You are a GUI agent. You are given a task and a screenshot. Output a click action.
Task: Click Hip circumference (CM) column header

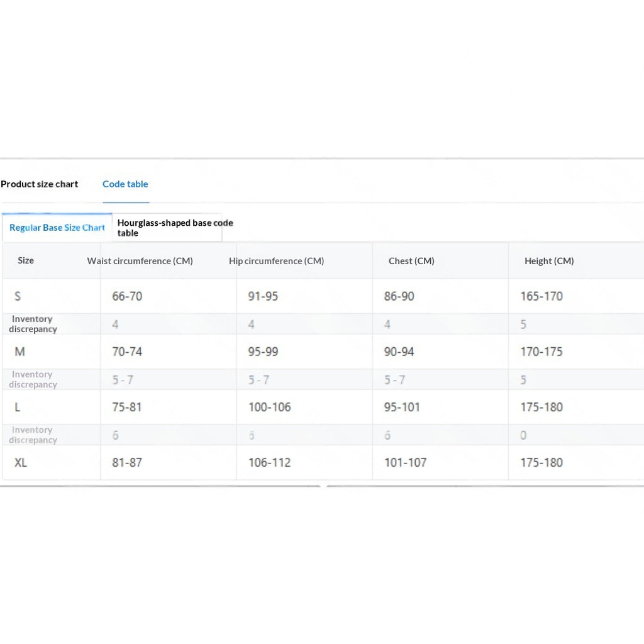[277, 261]
